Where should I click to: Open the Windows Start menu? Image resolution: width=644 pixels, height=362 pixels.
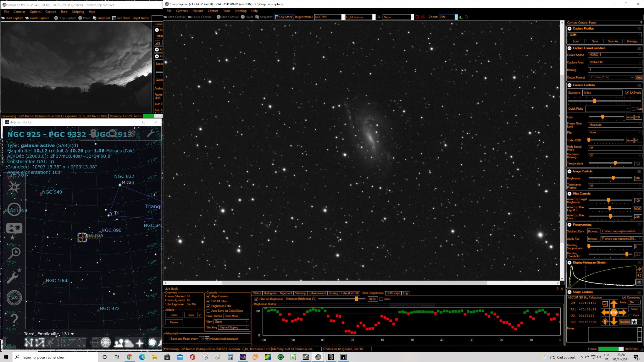click(6, 357)
